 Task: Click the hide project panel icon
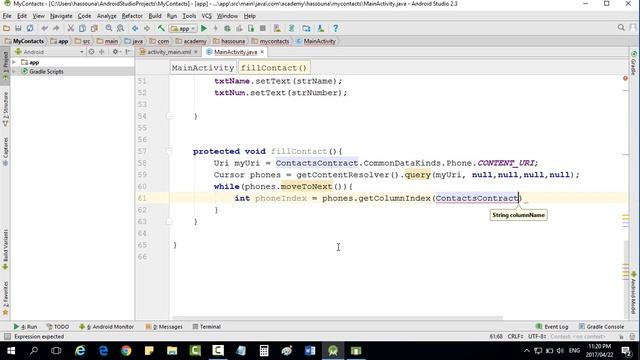click(128, 52)
